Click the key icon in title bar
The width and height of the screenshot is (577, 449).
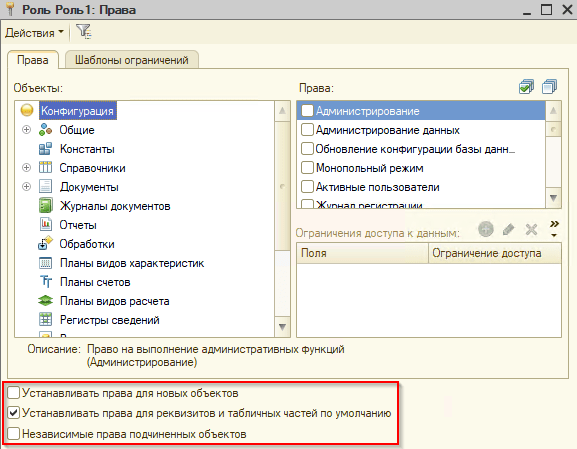[x=10, y=9]
